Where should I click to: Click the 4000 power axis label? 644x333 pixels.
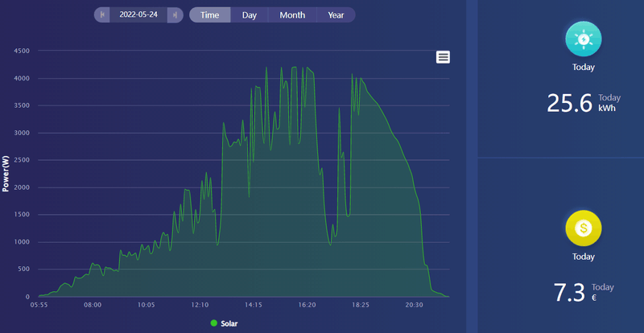coord(22,78)
